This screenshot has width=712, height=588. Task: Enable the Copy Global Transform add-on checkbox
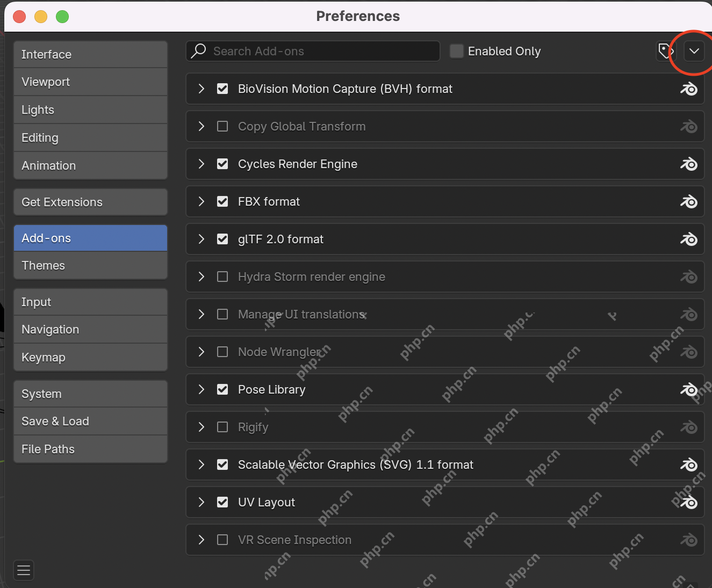point(222,126)
